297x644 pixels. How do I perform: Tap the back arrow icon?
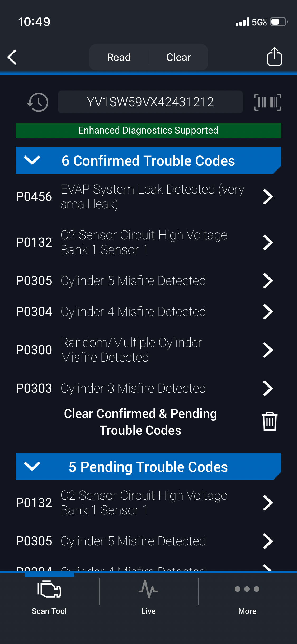(x=12, y=57)
